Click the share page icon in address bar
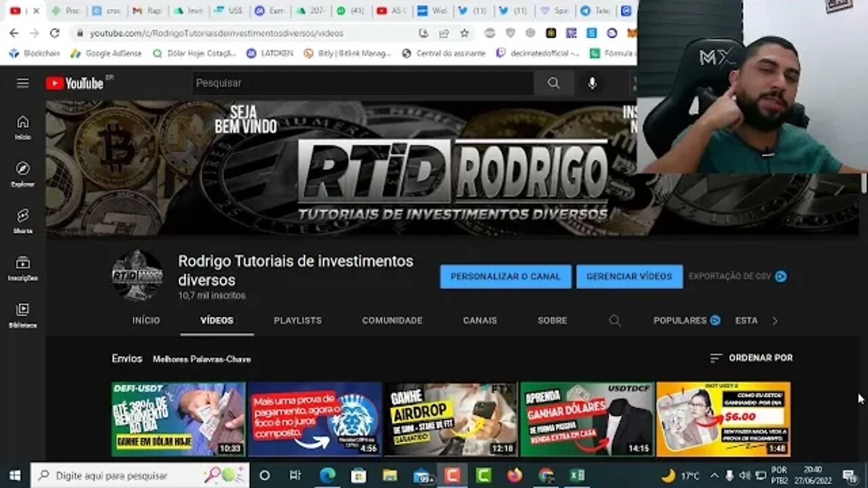 pos(444,33)
